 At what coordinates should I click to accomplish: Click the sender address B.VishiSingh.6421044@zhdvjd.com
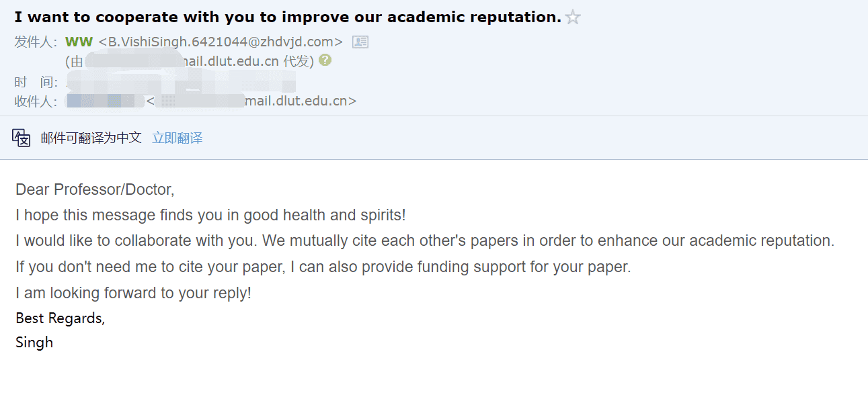pos(221,42)
